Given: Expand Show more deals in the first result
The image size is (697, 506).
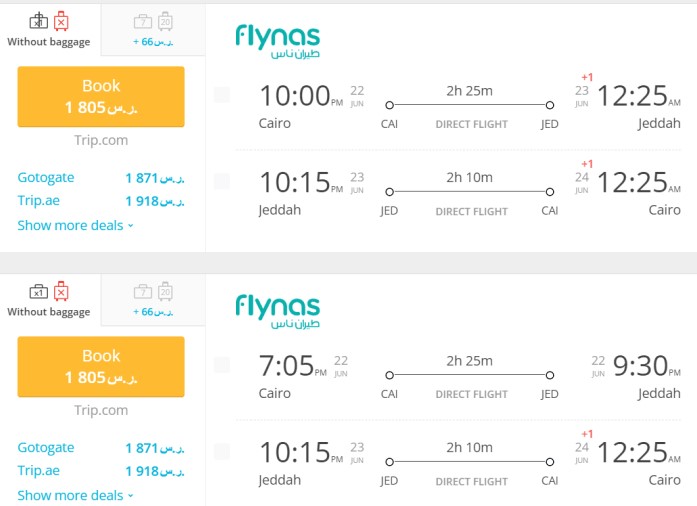Looking at the screenshot, I should [x=75, y=225].
